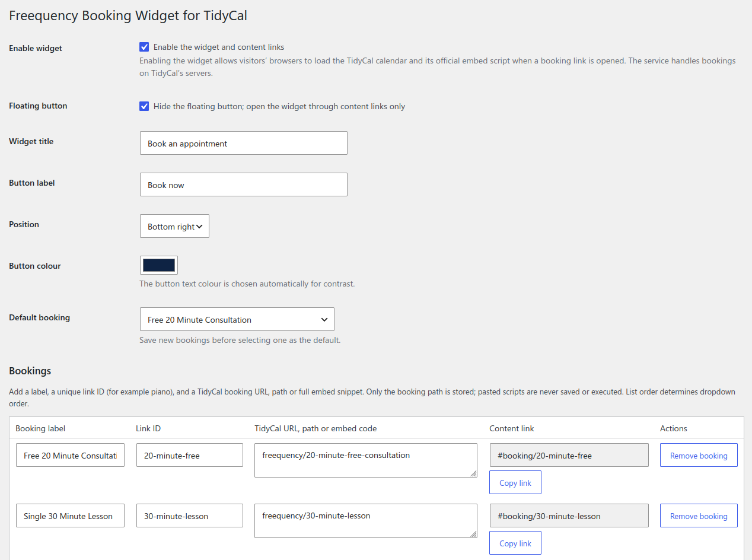Image resolution: width=752 pixels, height=560 pixels.
Task: Click the freequency/20-minute-free-consultation URL textarea
Action: click(x=365, y=460)
